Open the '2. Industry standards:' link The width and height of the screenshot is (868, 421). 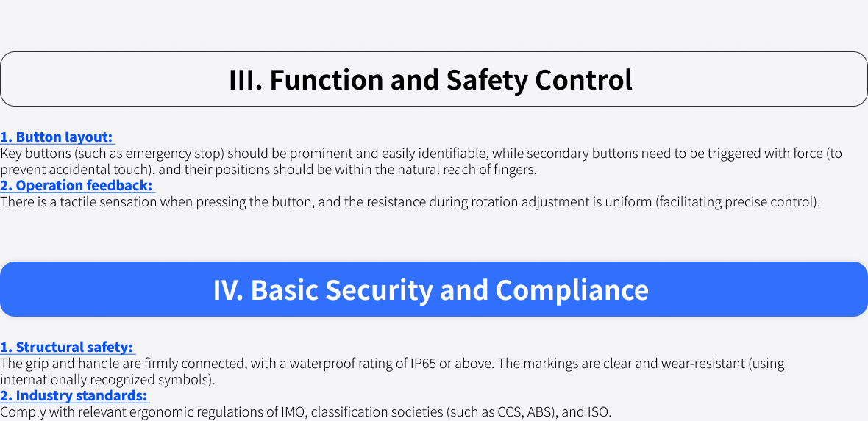[x=75, y=396]
